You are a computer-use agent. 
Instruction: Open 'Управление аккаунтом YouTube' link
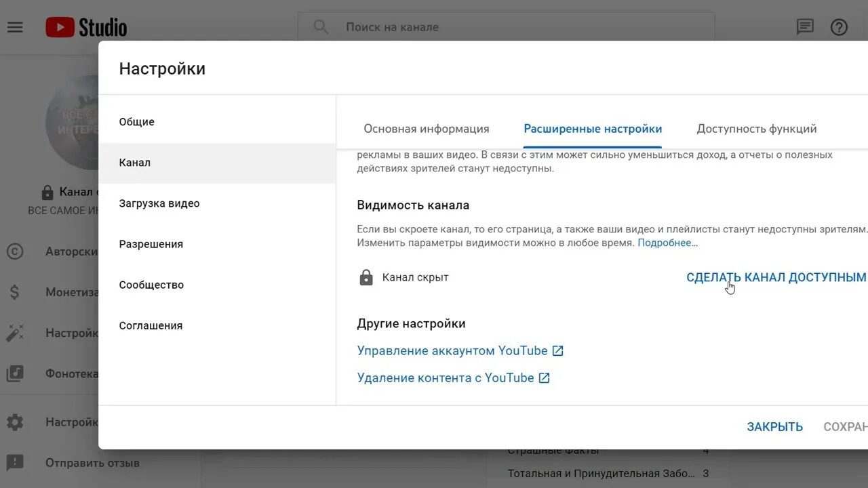[452, 350]
